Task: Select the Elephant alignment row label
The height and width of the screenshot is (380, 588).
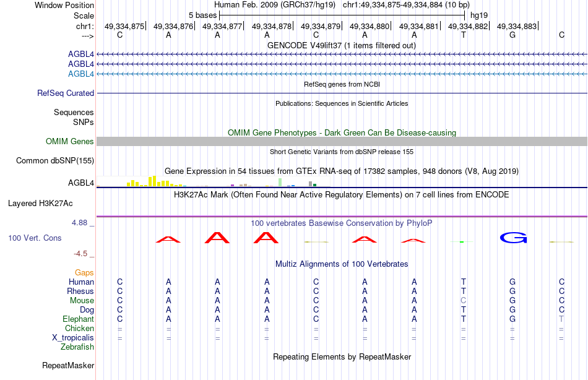Action: [x=78, y=319]
